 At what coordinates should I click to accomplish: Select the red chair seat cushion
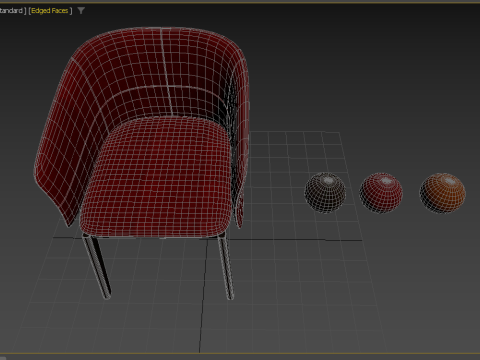click(157, 177)
